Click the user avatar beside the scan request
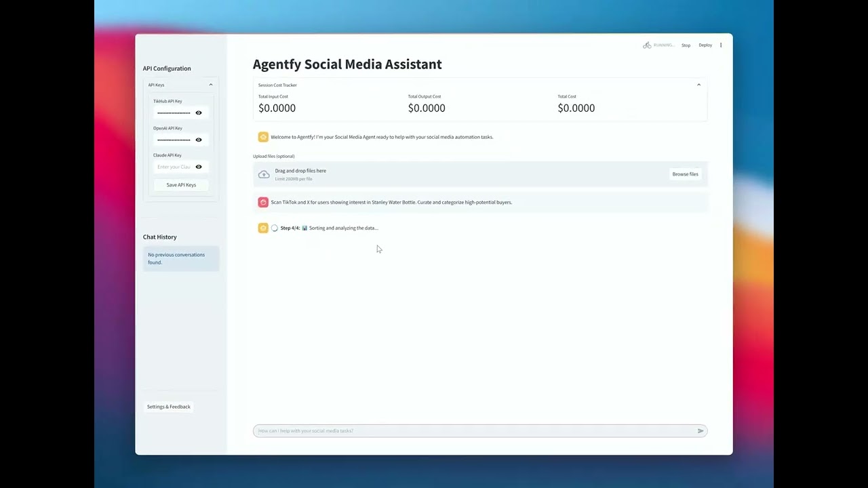Image resolution: width=868 pixels, height=488 pixels. click(263, 202)
